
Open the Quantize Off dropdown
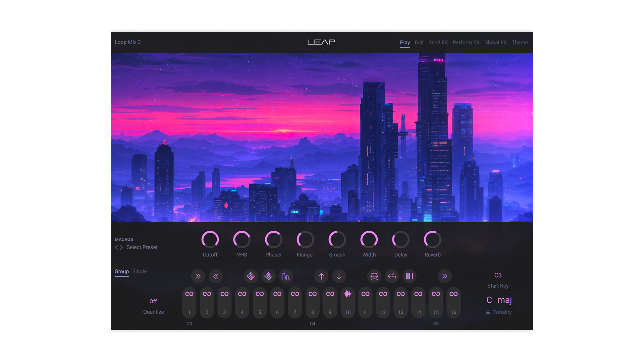(x=153, y=301)
